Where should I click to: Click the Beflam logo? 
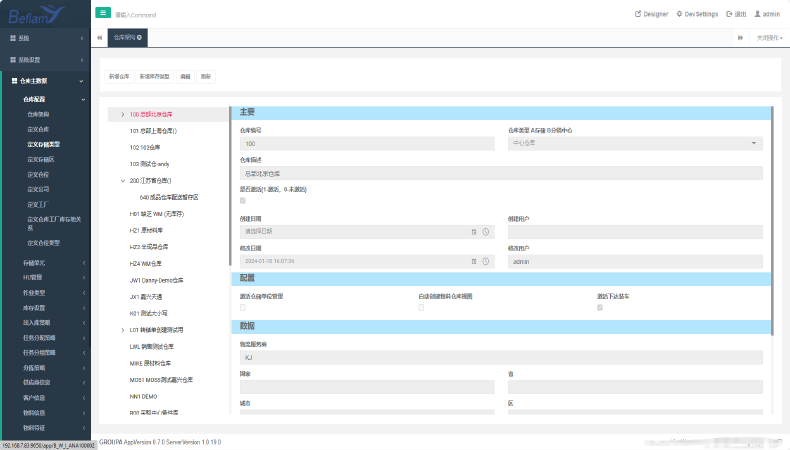tap(37, 14)
